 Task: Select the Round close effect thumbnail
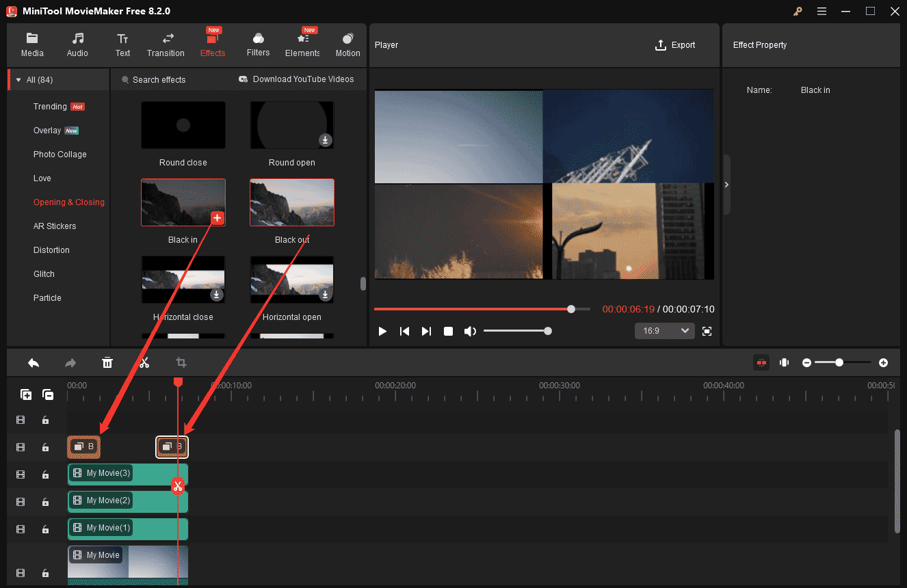[x=183, y=125]
